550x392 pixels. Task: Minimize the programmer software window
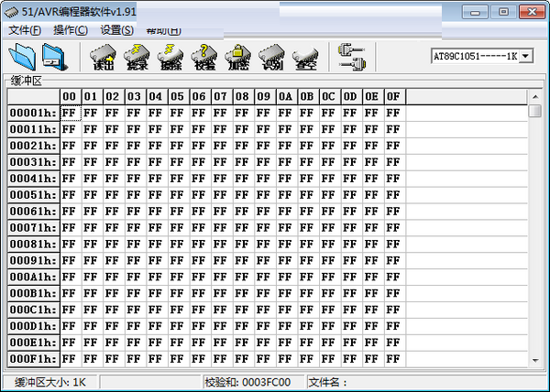[475, 12]
